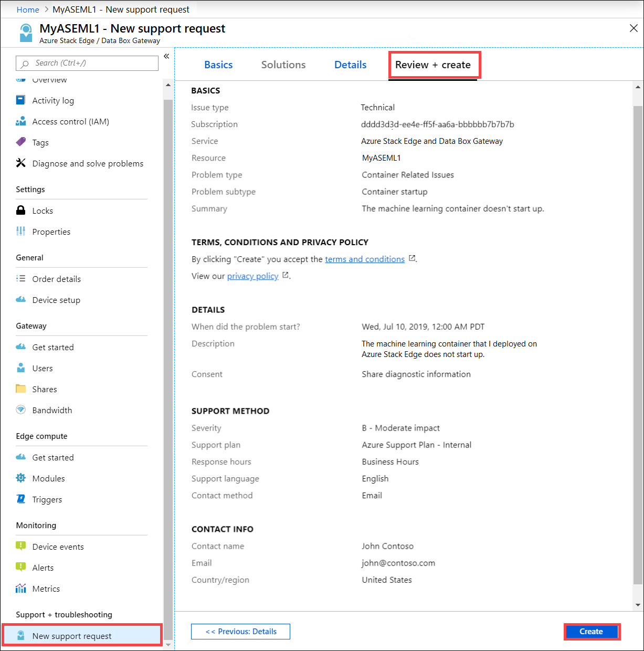Viewport: 644px width, 651px height.
Task: Click the 'Container Related Issues' problem type value
Action: click(x=408, y=175)
